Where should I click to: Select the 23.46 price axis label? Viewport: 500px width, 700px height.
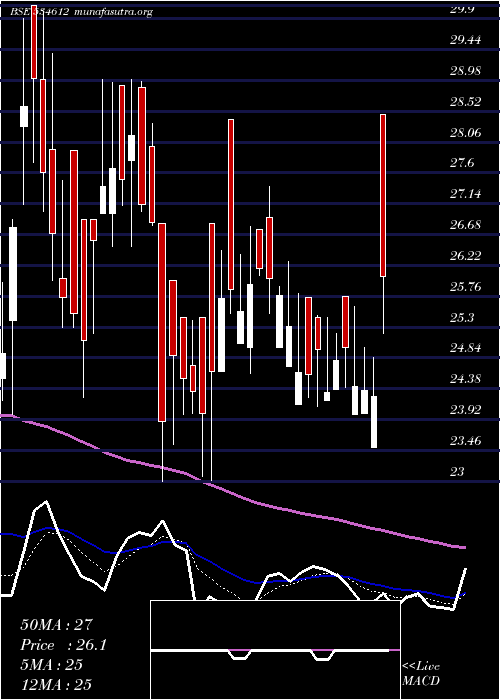click(x=466, y=441)
